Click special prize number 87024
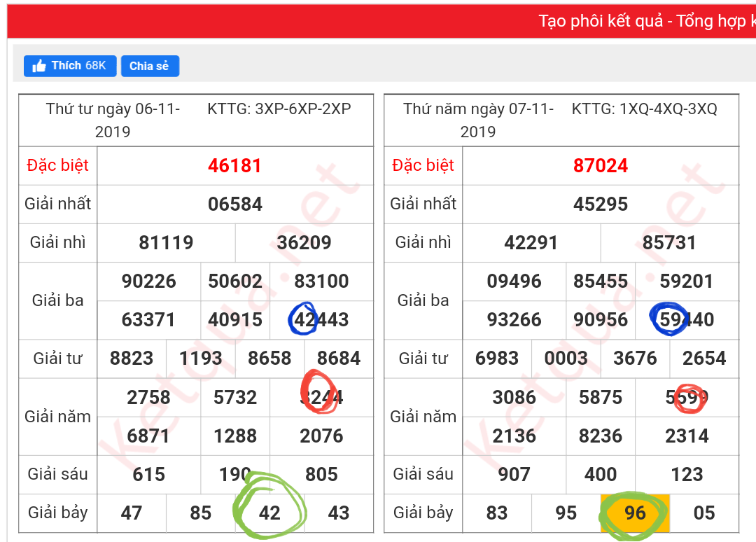 click(x=600, y=166)
